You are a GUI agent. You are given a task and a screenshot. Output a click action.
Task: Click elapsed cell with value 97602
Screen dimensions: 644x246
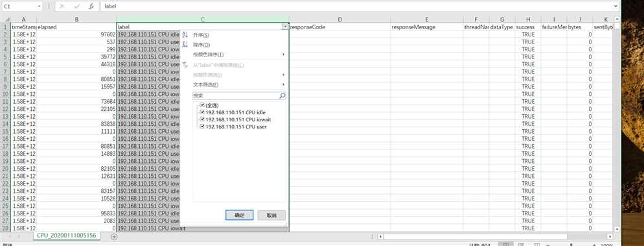pos(76,34)
